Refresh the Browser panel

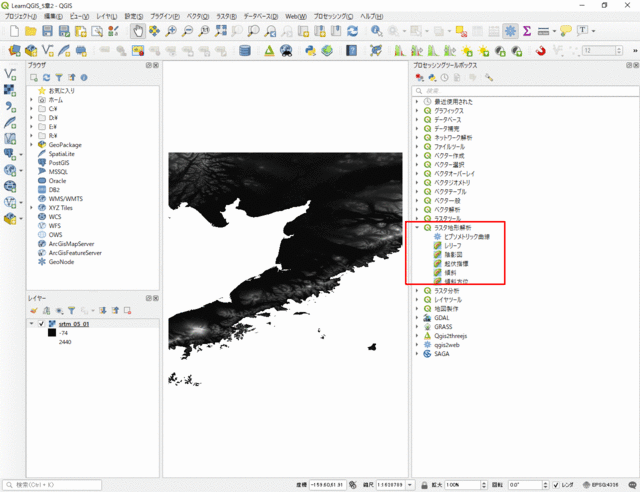[x=47, y=78]
